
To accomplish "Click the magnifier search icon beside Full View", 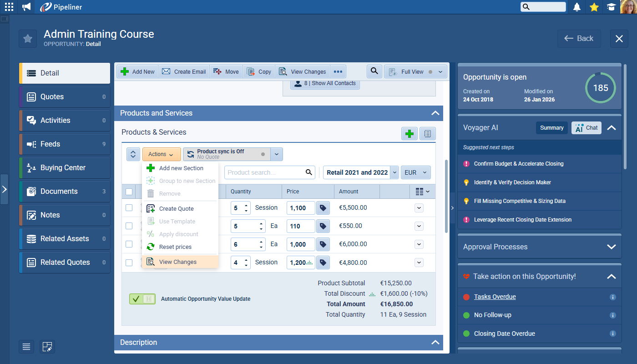I will pyautogui.click(x=374, y=71).
